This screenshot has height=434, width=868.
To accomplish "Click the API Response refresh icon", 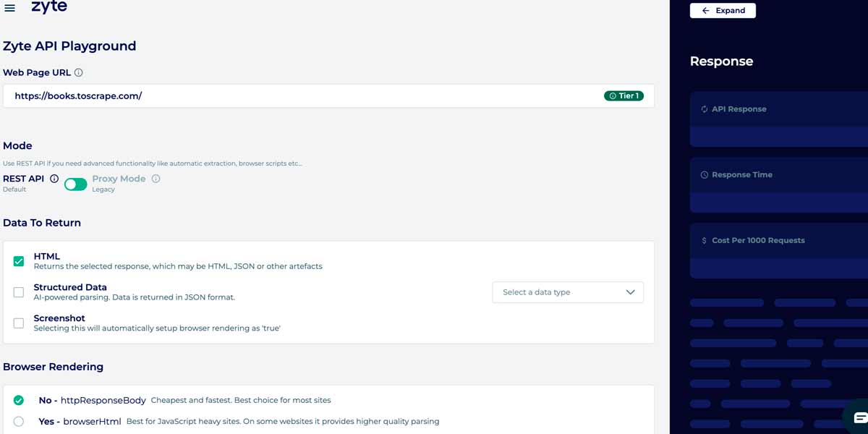I will [705, 109].
